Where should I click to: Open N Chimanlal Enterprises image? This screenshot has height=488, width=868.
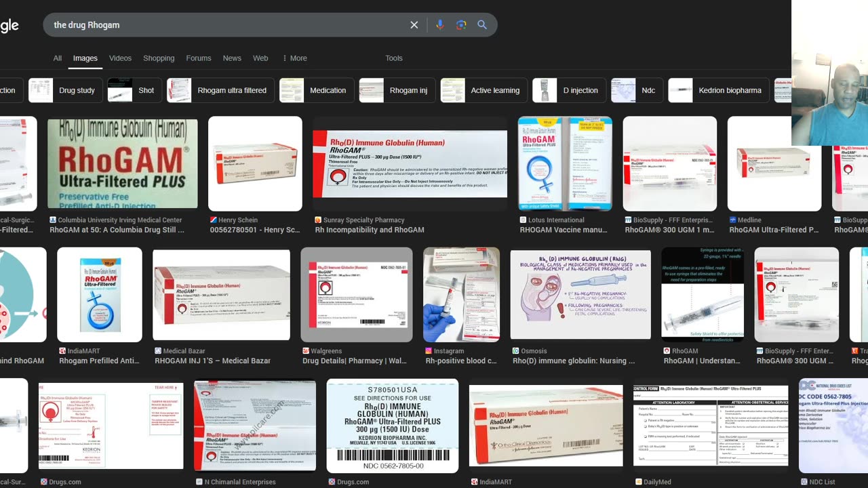point(255,426)
